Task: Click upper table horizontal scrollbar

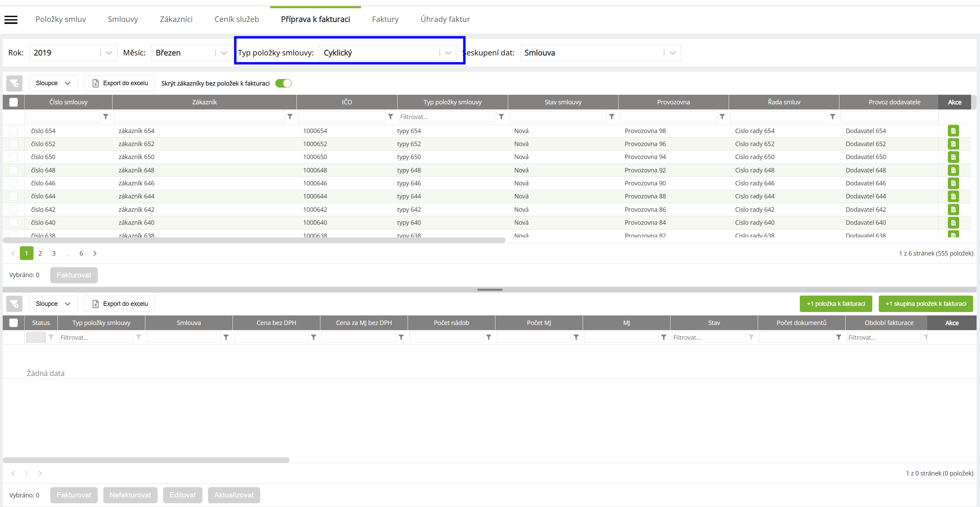Action: [254, 240]
